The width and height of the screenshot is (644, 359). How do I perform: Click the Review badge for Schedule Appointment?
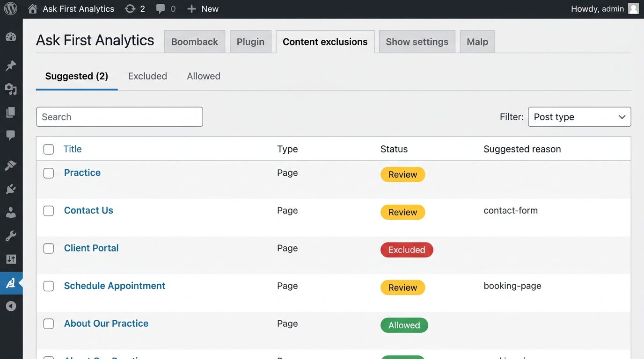point(402,287)
